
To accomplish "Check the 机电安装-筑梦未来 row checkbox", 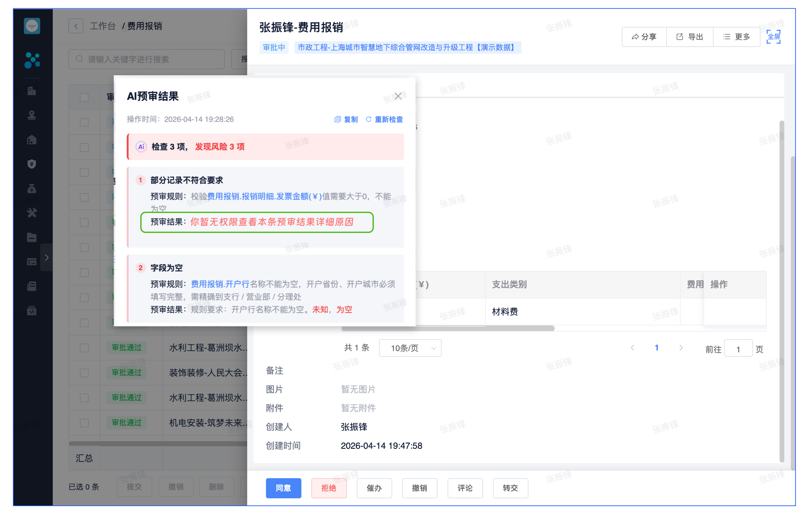I will click(84, 423).
